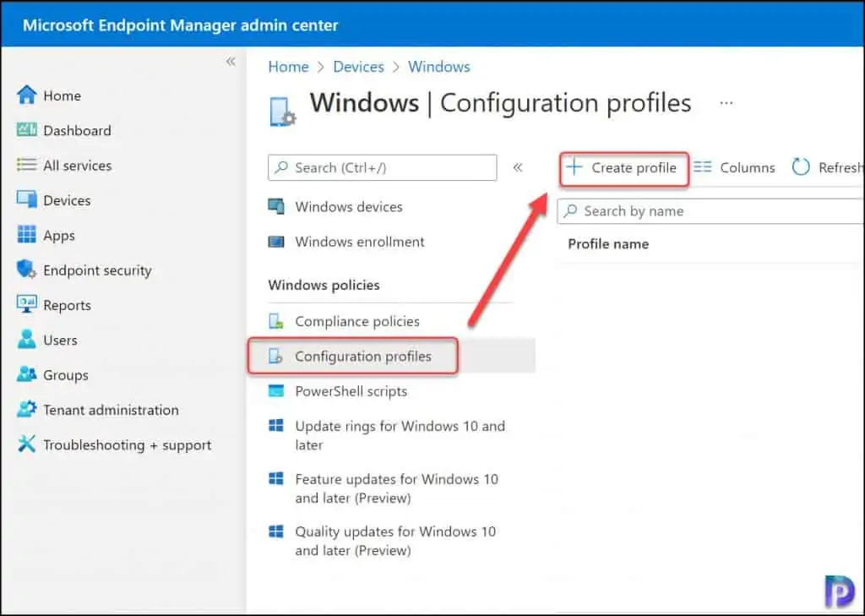
Task: Focus the Search (Ctrl+/) box
Action: [x=383, y=167]
